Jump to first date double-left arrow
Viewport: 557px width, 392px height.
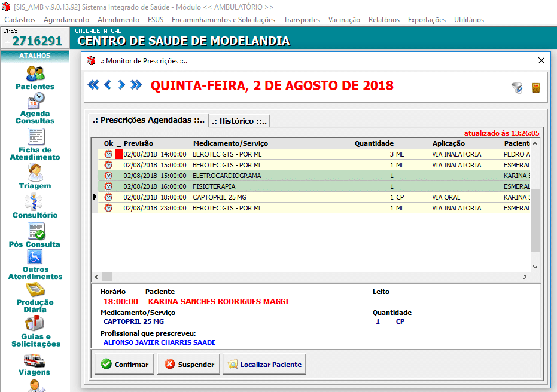pyautogui.click(x=93, y=85)
